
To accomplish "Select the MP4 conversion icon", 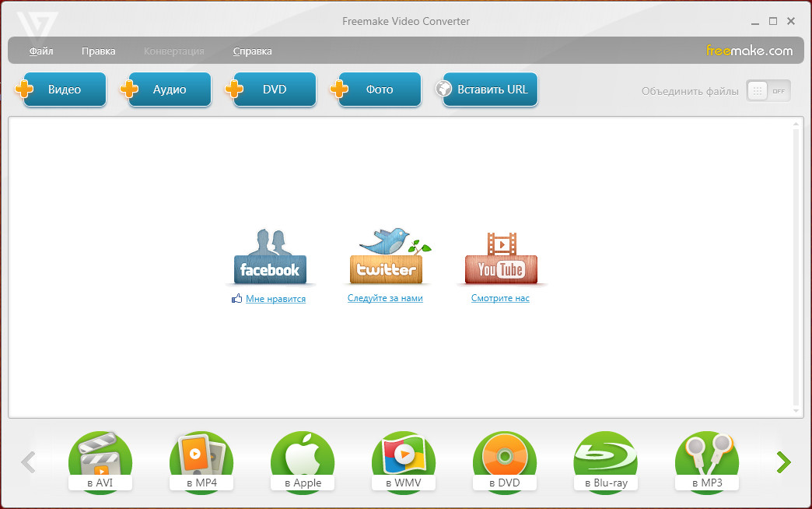I will [x=201, y=459].
